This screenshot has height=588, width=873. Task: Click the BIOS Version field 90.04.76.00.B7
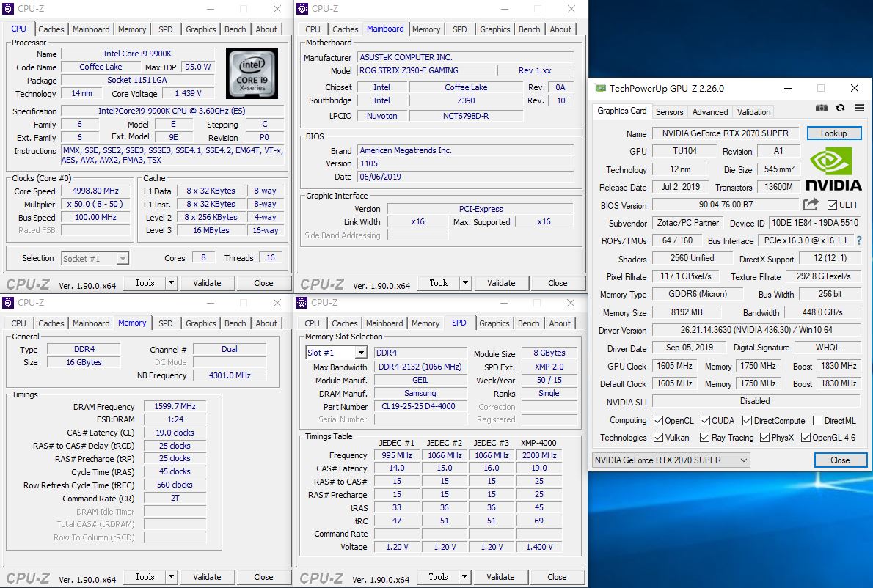tap(726, 205)
